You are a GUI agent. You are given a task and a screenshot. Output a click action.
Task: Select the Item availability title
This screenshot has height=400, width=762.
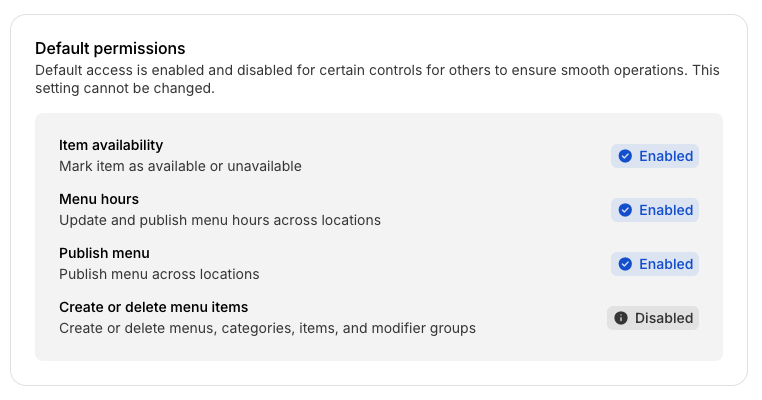(111, 145)
